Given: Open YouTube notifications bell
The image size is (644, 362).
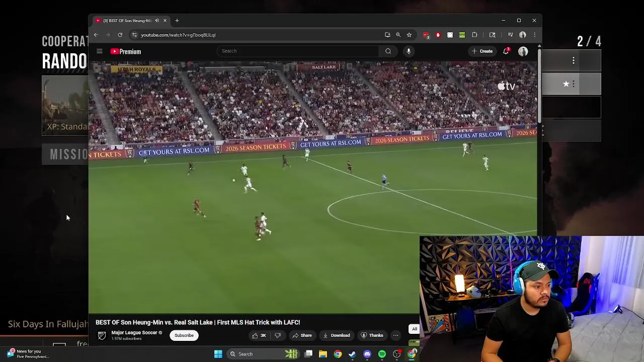Looking at the screenshot, I should pos(506,51).
